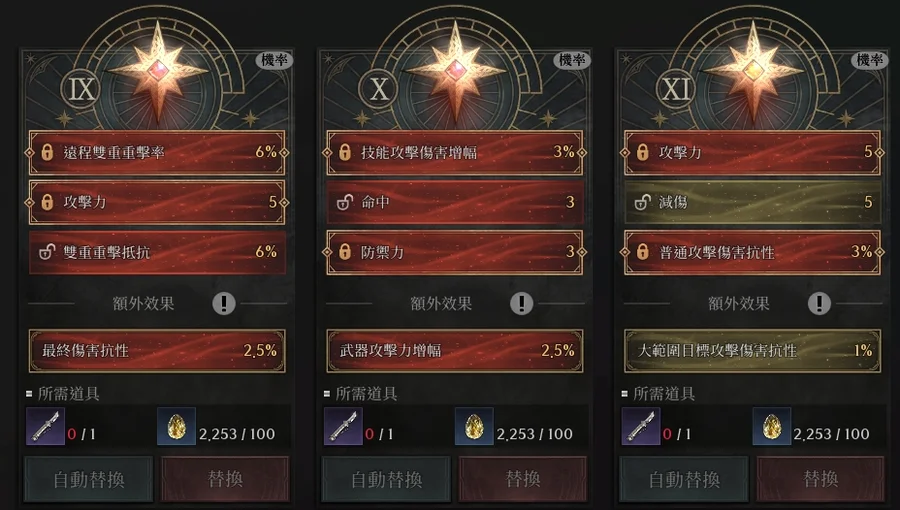This screenshot has width=900, height=510.
Task: Open 機率 tag on panel XI
Action: click(870, 60)
